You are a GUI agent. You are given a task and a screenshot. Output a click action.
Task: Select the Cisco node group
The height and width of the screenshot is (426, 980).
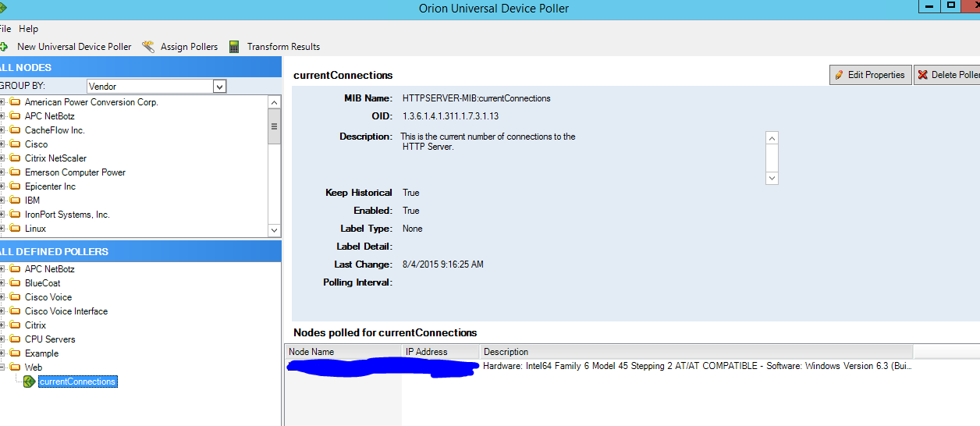tap(36, 144)
